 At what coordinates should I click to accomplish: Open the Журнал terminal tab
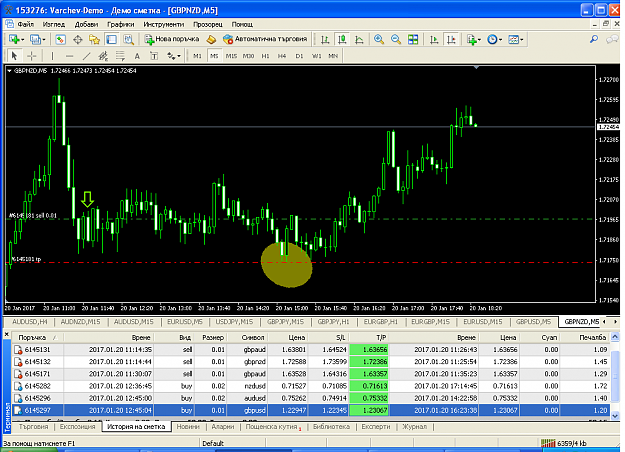[414, 426]
